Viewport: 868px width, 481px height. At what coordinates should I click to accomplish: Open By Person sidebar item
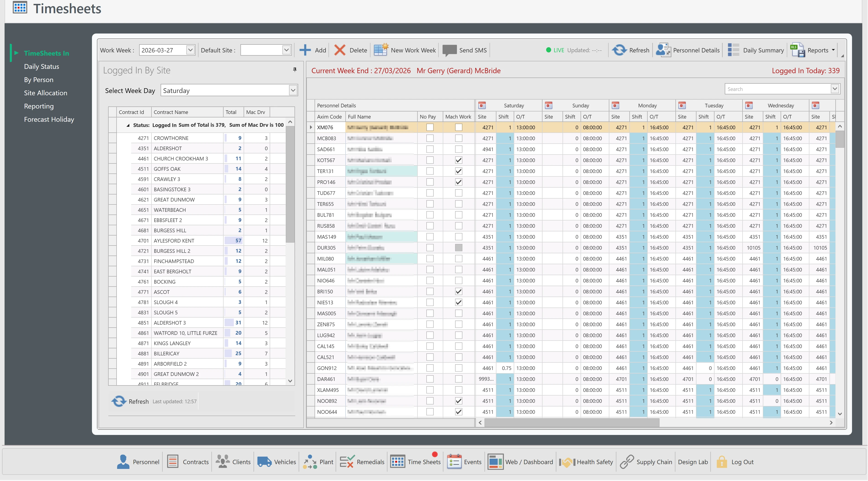[39, 80]
